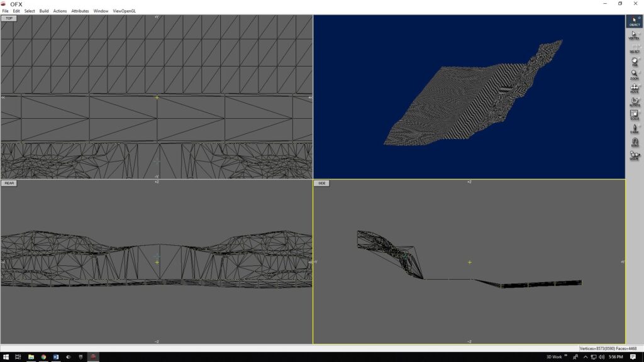This screenshot has width=644, height=362.
Task: Activate the Vertex tool
Action: click(x=634, y=35)
